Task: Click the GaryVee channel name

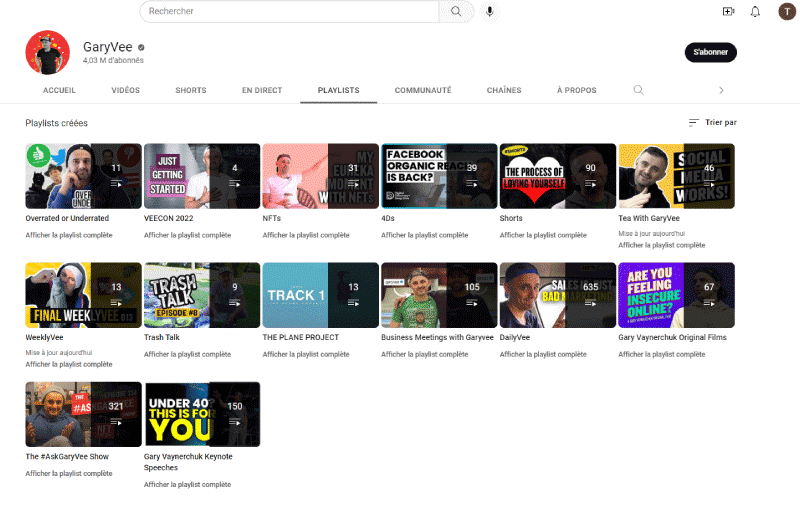Action: (x=108, y=47)
